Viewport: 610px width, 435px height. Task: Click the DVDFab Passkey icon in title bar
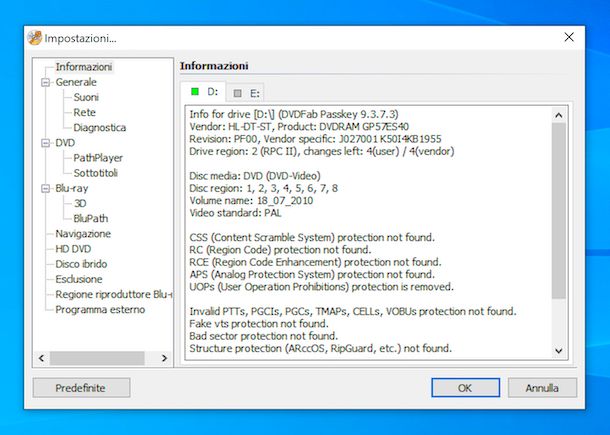coord(35,38)
